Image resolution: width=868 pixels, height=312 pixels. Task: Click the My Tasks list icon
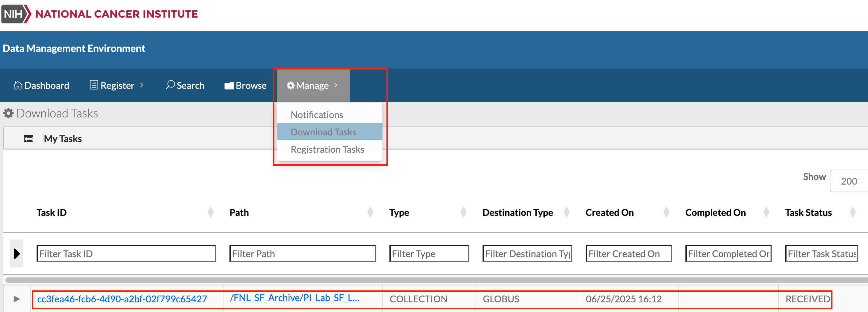pyautogui.click(x=29, y=138)
